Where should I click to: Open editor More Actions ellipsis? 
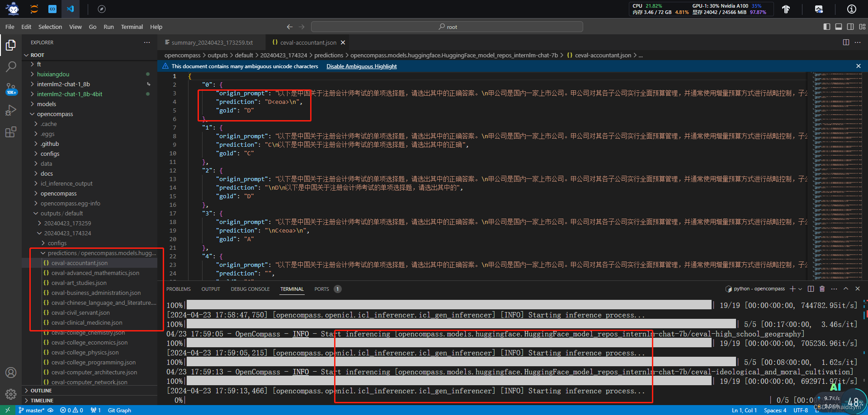[x=858, y=42]
